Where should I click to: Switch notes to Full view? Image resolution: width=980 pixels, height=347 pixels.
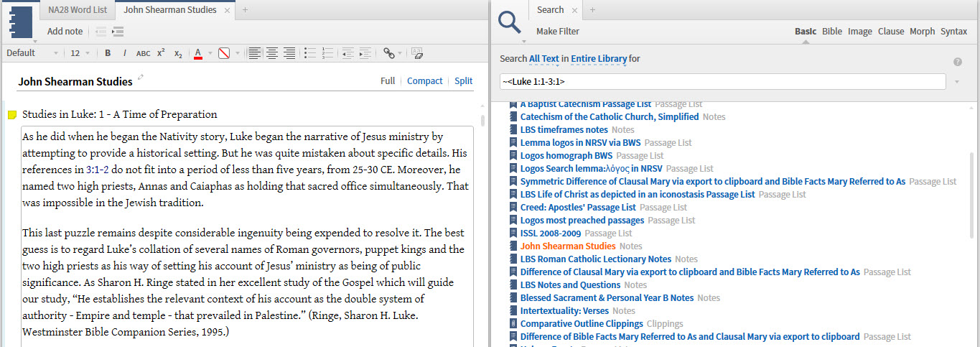click(x=388, y=81)
